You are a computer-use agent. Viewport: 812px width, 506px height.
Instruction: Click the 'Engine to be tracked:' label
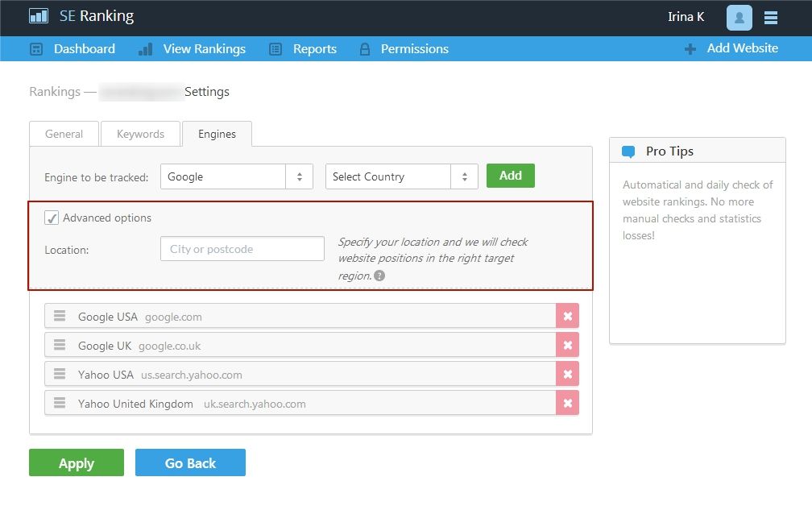[x=97, y=177]
